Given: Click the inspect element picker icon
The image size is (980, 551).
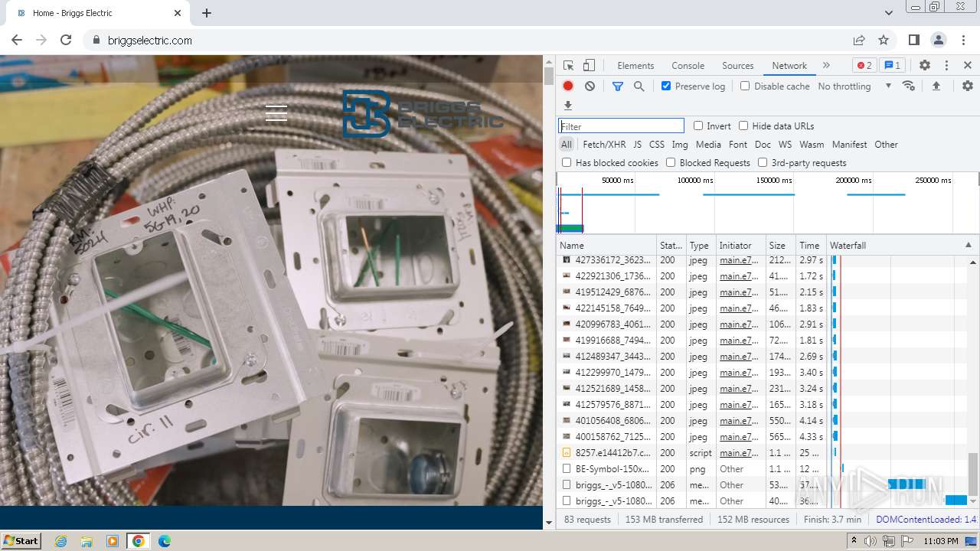Looking at the screenshot, I should [x=568, y=66].
